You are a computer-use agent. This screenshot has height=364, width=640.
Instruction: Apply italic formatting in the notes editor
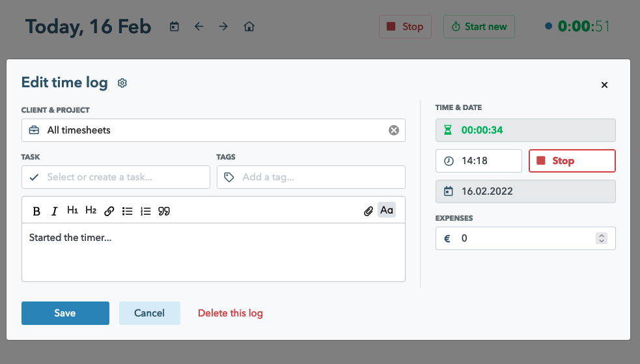click(55, 211)
